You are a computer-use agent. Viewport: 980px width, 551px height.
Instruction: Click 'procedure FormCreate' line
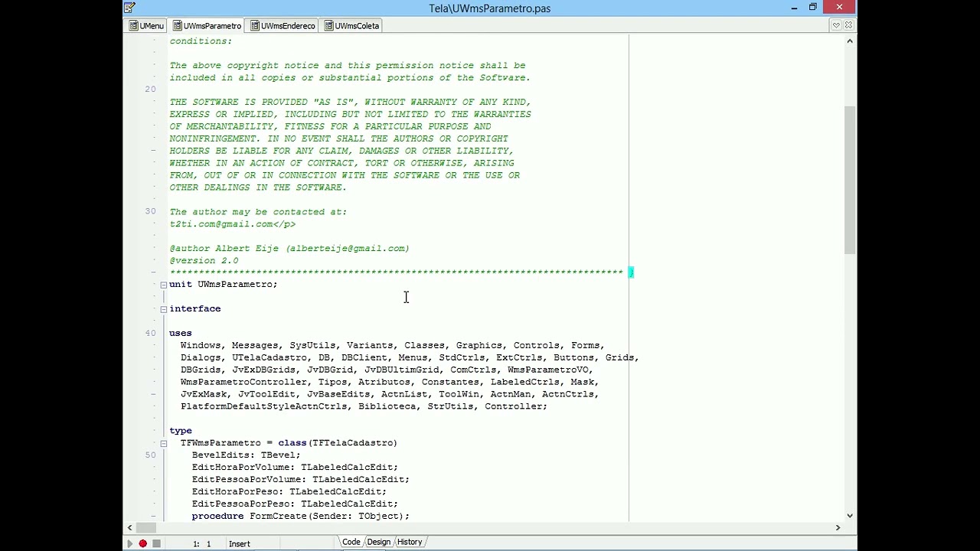(301, 517)
